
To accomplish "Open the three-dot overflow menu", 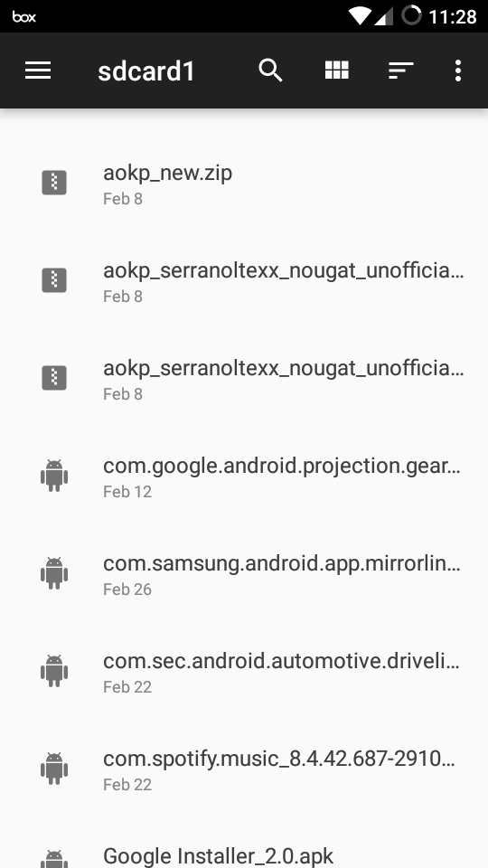I will pos(457,71).
